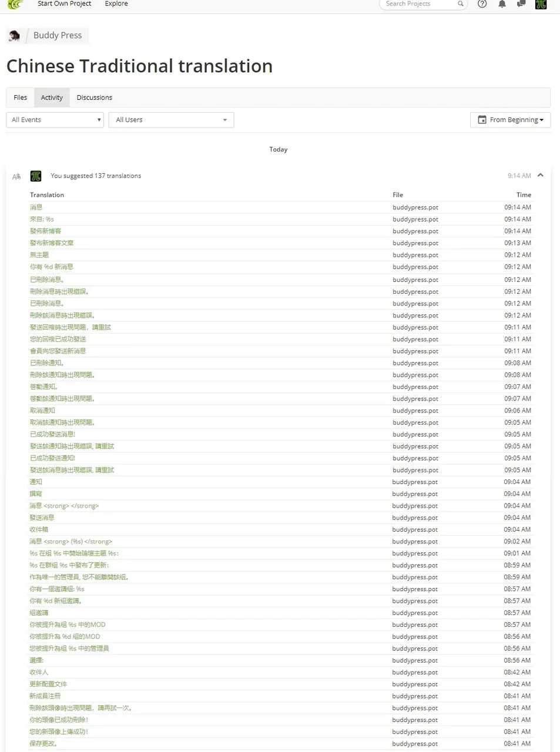Screen dimensions: 560x752
Task: Open the translation '已刪除通知。'
Action: point(47,363)
